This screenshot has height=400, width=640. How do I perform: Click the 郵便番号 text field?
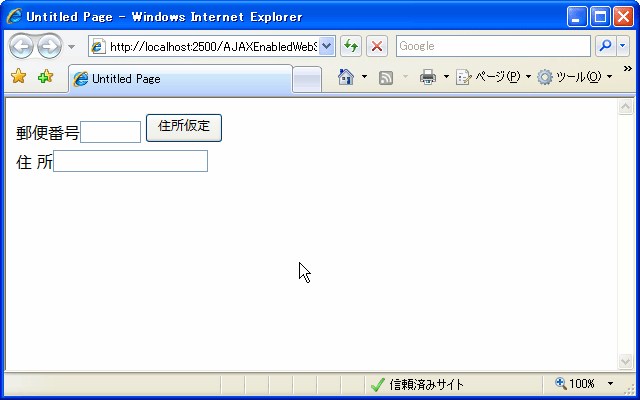pyautogui.click(x=111, y=132)
